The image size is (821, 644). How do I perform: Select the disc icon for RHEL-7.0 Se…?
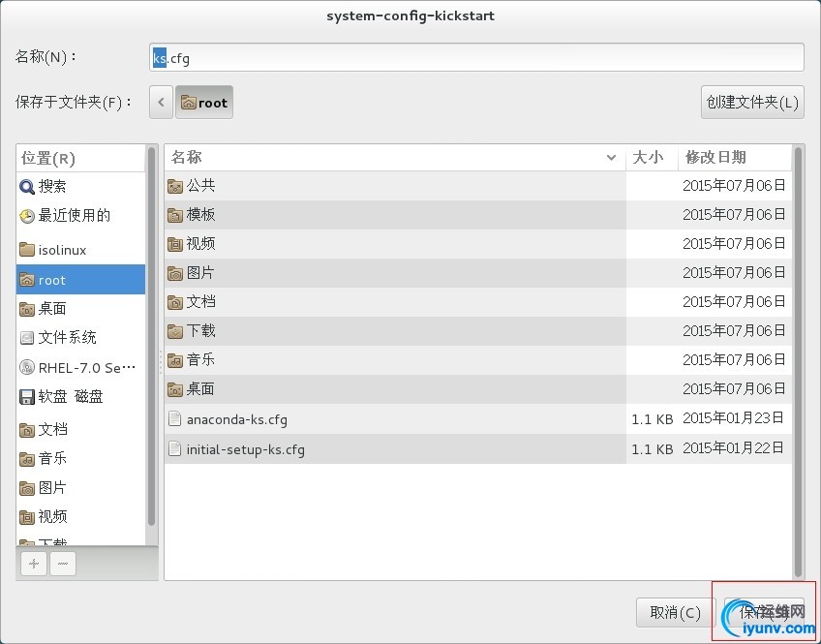[27, 368]
